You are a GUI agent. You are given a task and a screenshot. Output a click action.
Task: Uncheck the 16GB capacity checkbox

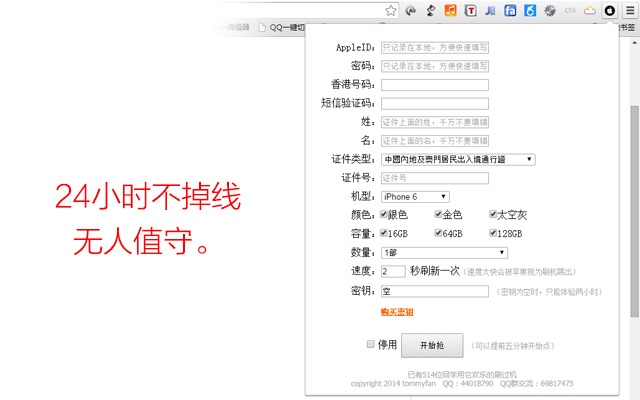click(384, 233)
